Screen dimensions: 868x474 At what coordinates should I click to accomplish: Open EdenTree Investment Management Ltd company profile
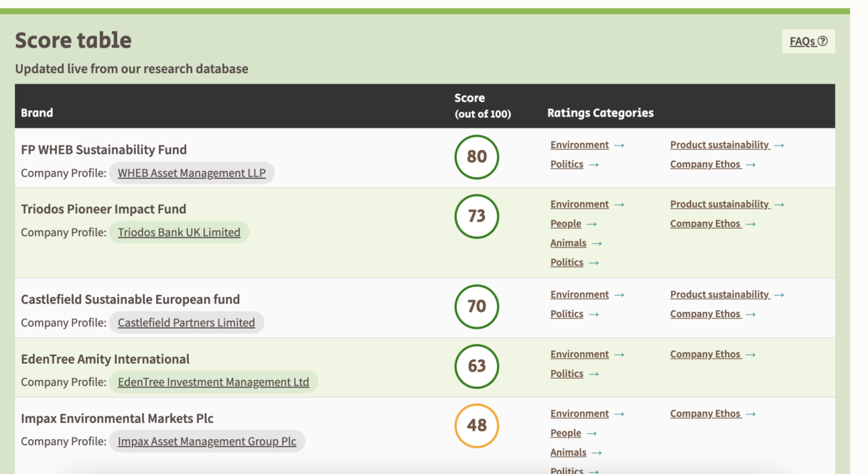point(214,382)
